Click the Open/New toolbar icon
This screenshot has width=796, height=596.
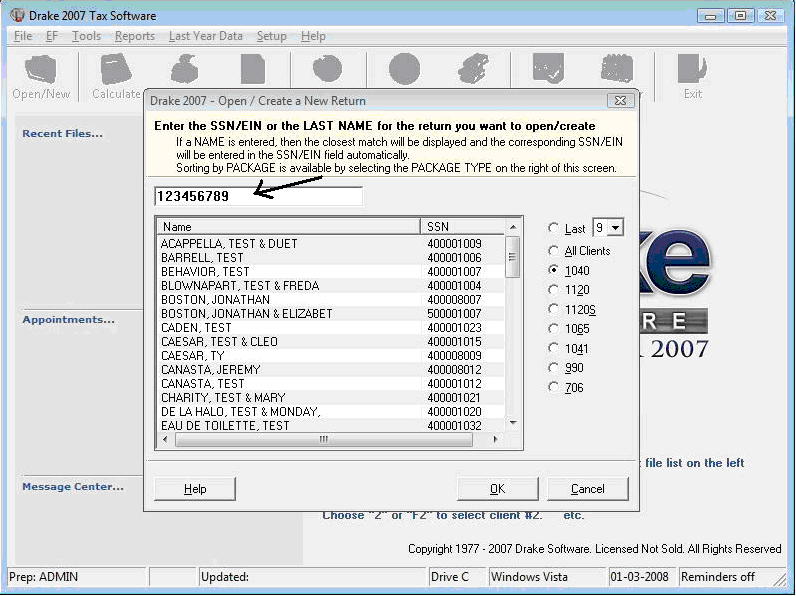(x=41, y=70)
